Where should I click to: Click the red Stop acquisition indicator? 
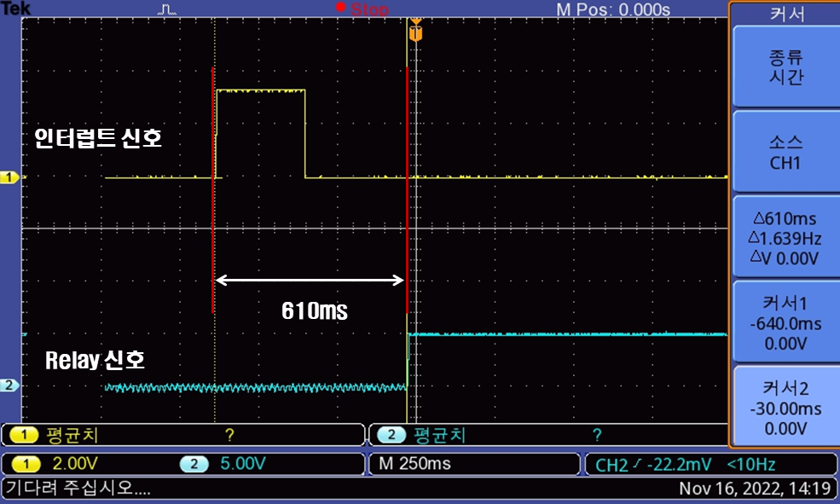(x=362, y=9)
